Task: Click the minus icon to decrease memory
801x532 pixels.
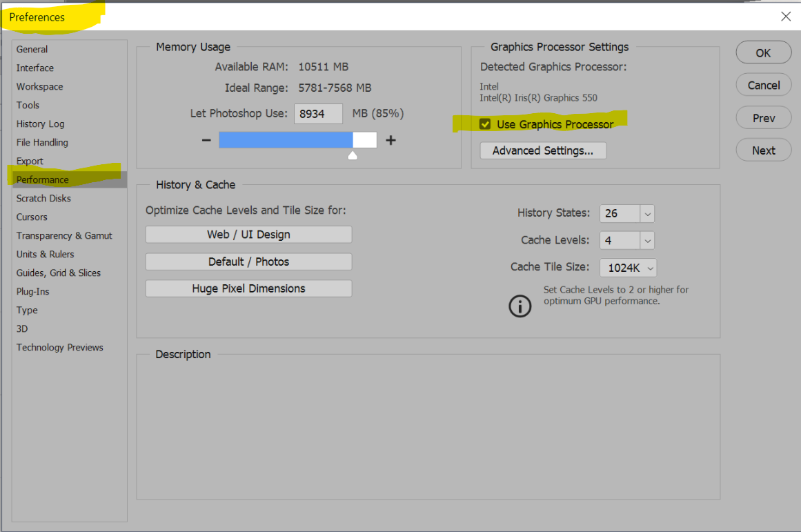Action: coord(206,140)
